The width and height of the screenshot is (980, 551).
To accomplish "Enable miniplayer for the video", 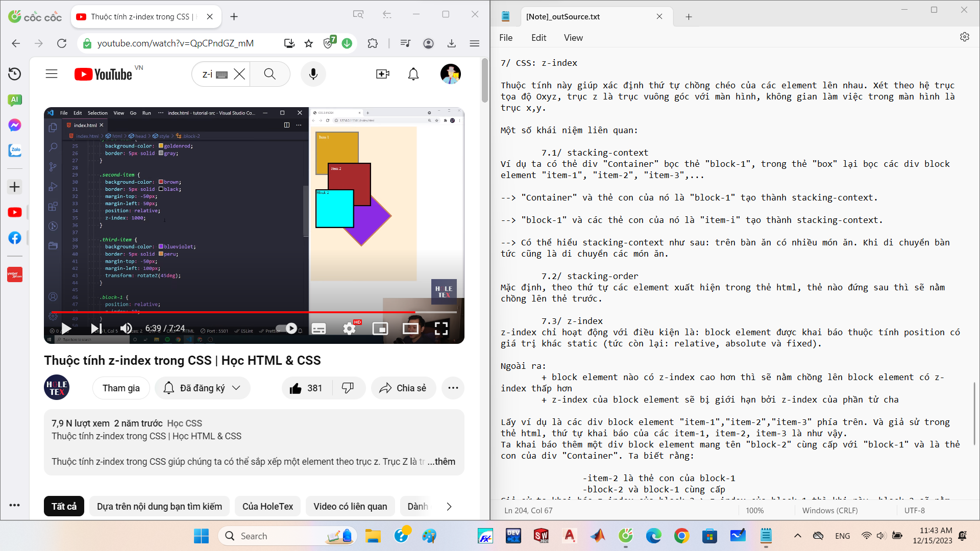I will tap(380, 328).
